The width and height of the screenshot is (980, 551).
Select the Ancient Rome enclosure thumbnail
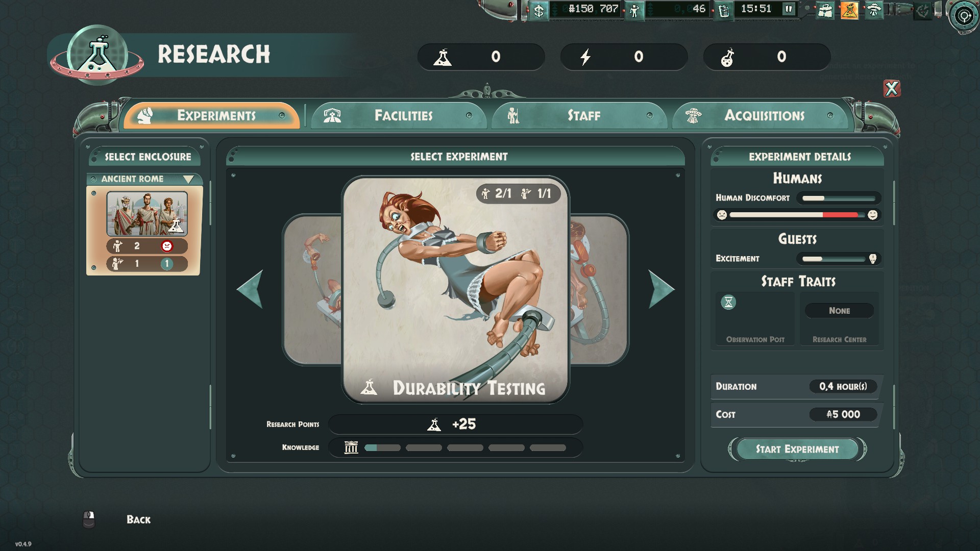[x=147, y=214]
